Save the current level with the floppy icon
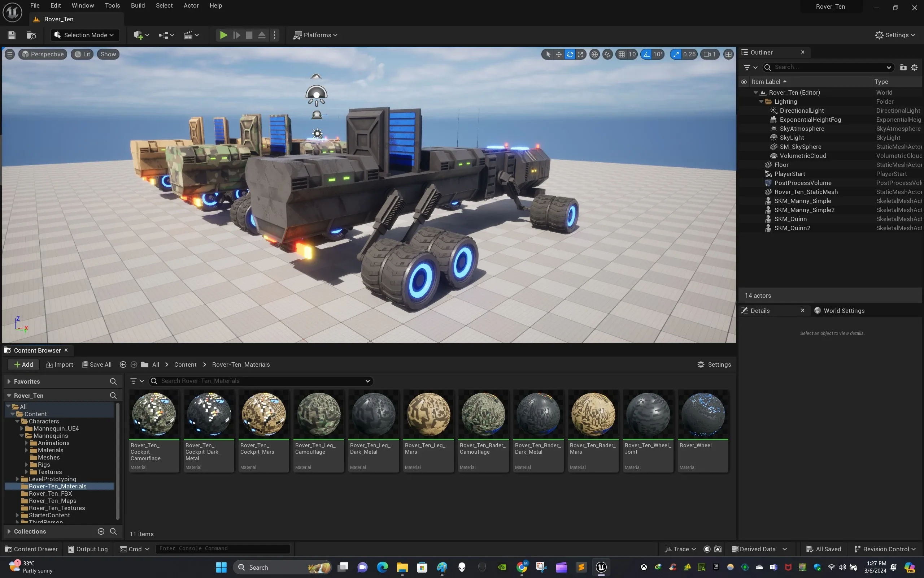 pyautogui.click(x=12, y=35)
